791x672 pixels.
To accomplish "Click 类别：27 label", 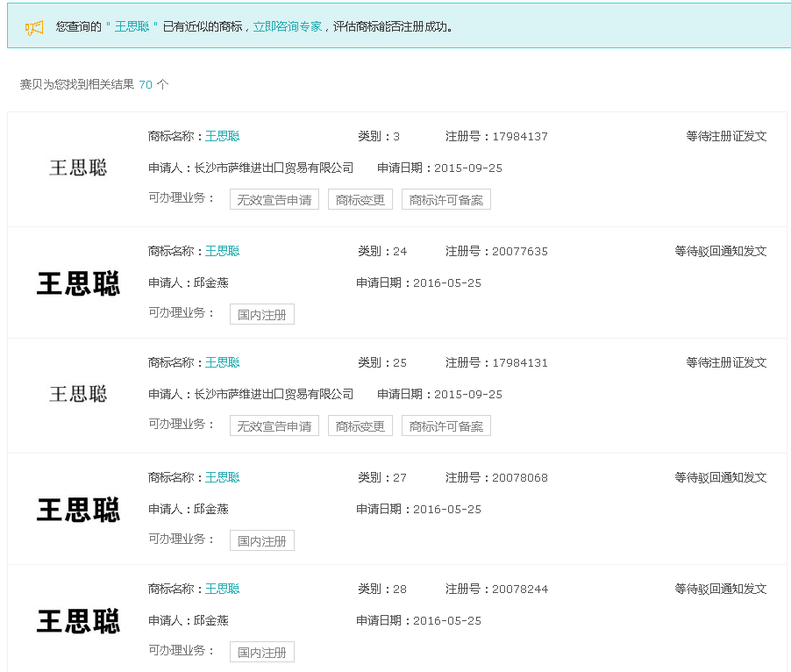I will pyautogui.click(x=382, y=478).
